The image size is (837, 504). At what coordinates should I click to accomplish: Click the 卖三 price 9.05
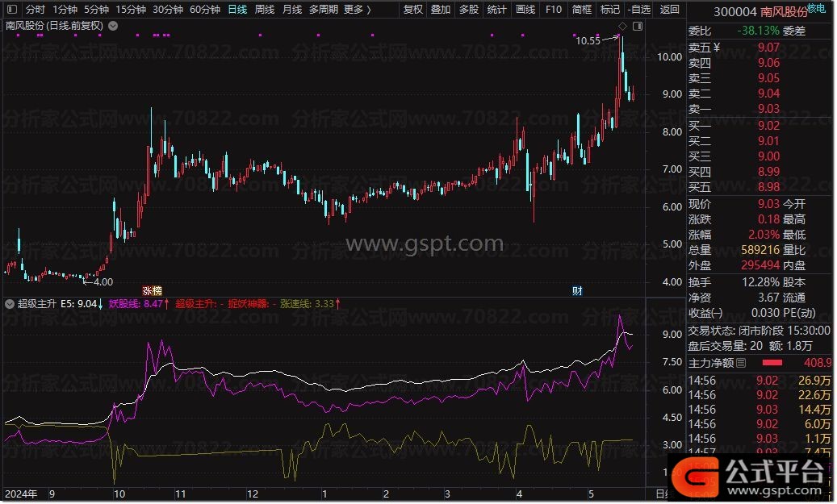[768, 78]
